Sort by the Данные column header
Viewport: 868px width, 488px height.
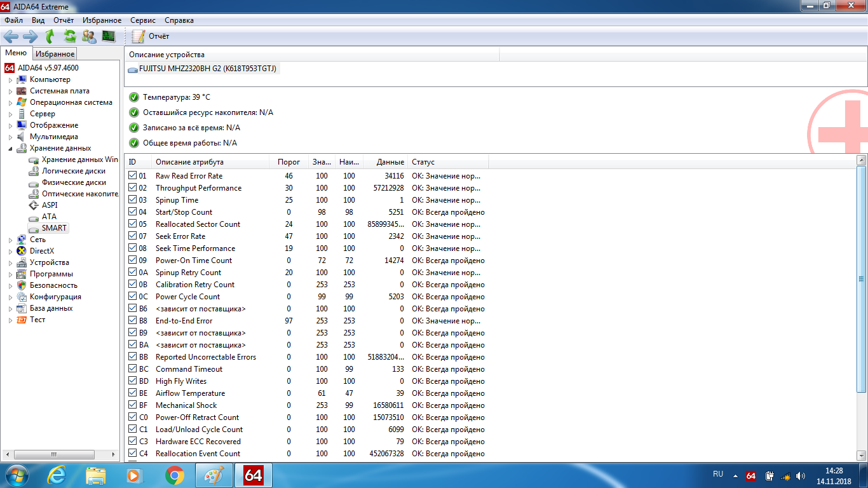386,162
